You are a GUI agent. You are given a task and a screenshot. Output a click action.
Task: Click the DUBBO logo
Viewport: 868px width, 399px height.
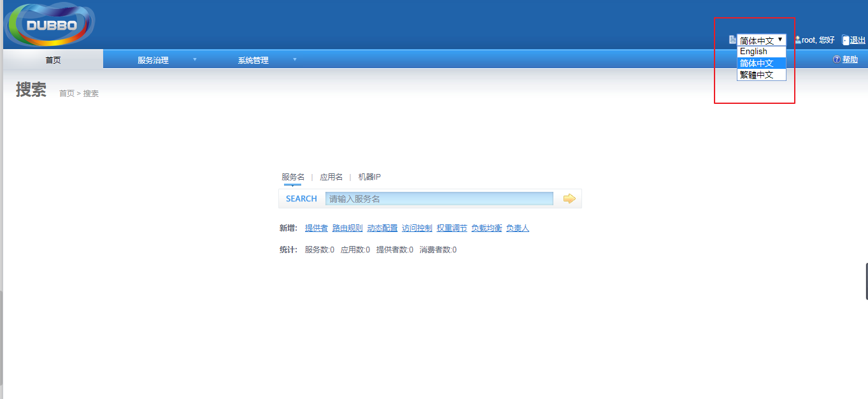(50, 24)
